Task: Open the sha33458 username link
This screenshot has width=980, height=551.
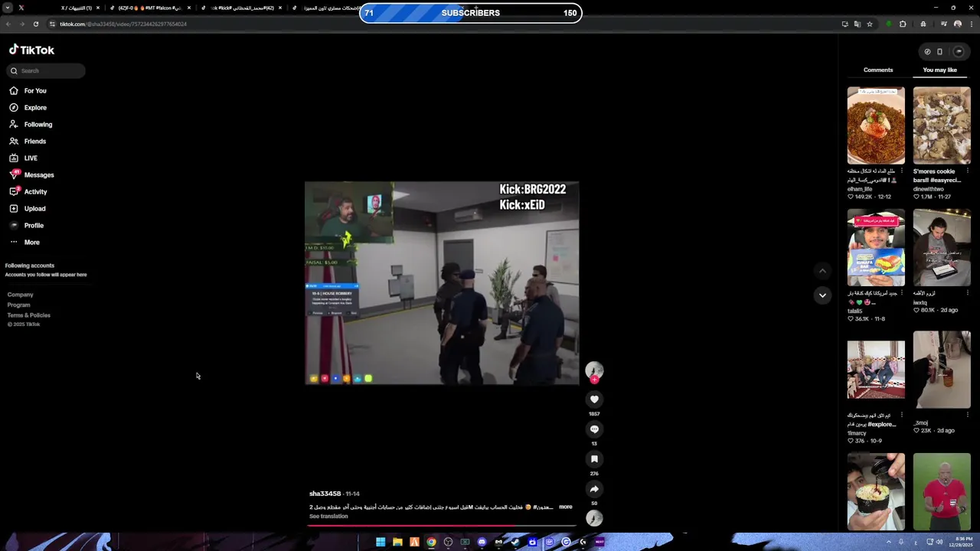Action: pos(325,494)
